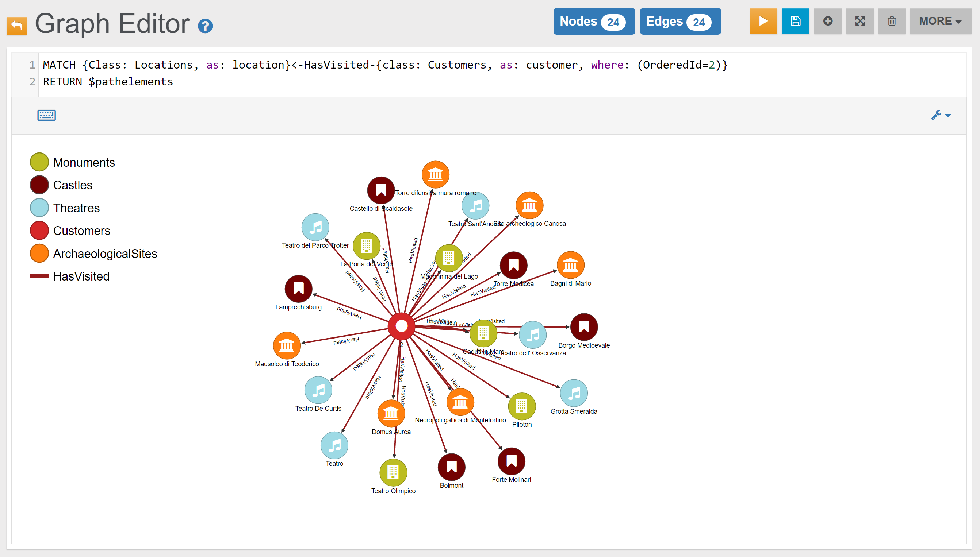Click the save graph icon
Viewport: 980px width, 557px height.
[x=796, y=21]
